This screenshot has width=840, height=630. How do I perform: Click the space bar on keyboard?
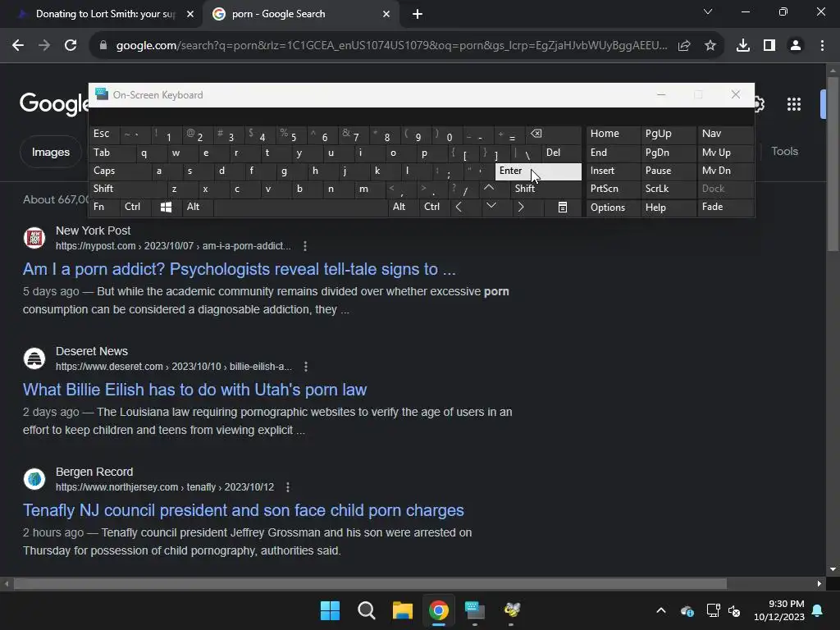300,208
